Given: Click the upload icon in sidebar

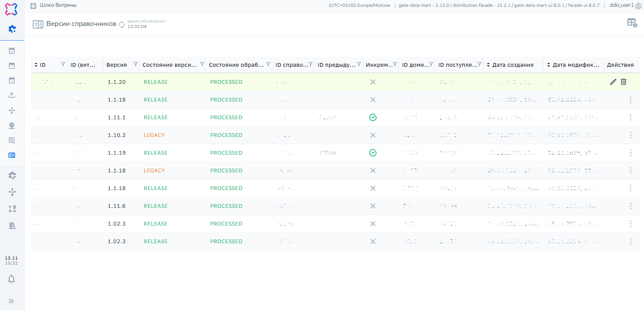Looking at the screenshot, I should pos(12,95).
